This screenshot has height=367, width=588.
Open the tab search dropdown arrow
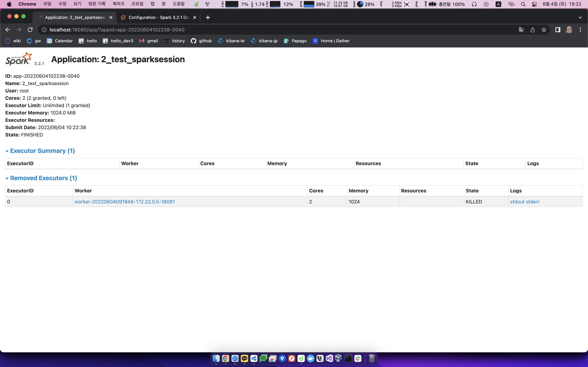(580, 17)
